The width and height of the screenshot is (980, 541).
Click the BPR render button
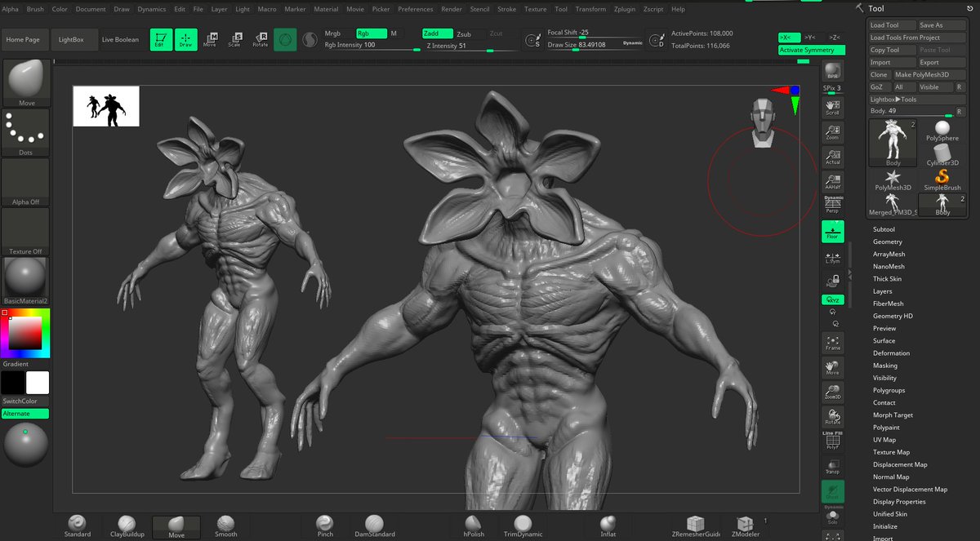coord(833,70)
